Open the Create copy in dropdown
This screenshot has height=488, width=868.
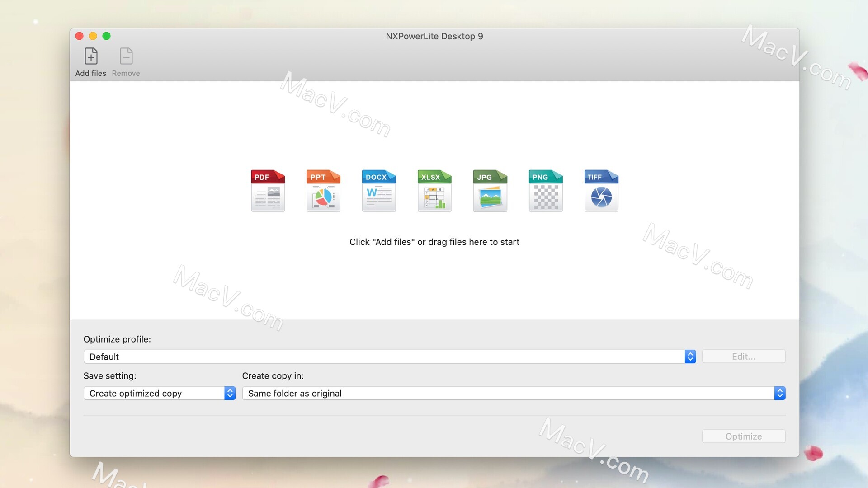(514, 393)
